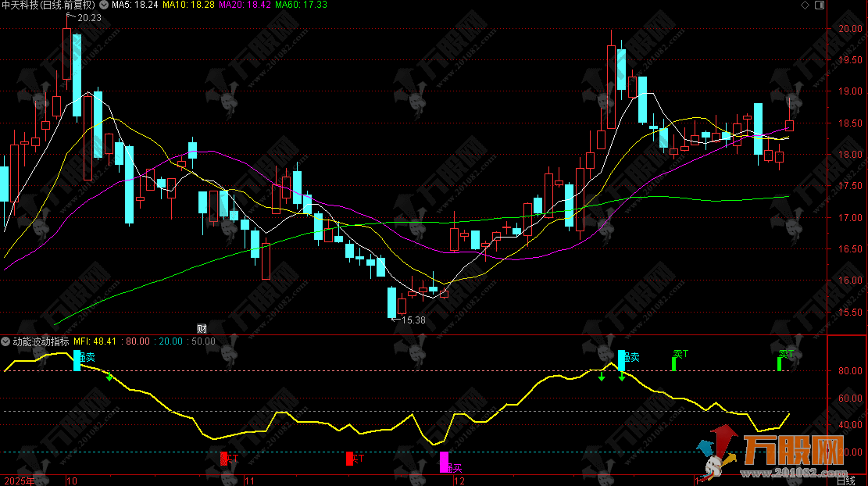Click the 19.50 price axis label
Image resolution: width=868 pixels, height=486 pixels.
coord(850,60)
